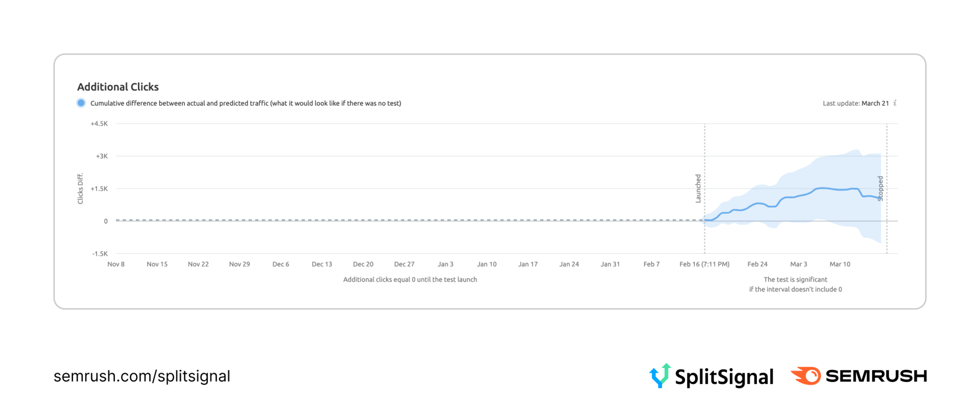Click the info icon beside Last update

[895, 103]
